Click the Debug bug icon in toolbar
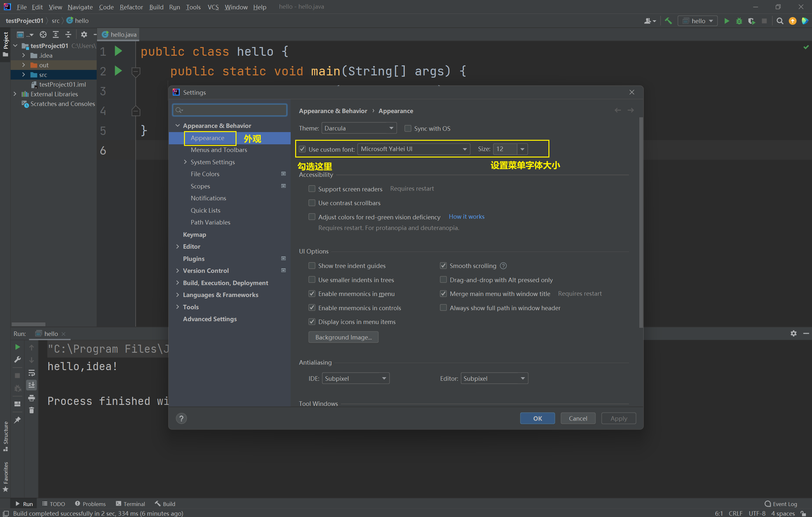Viewport: 812px width, 517px height. [x=739, y=21]
